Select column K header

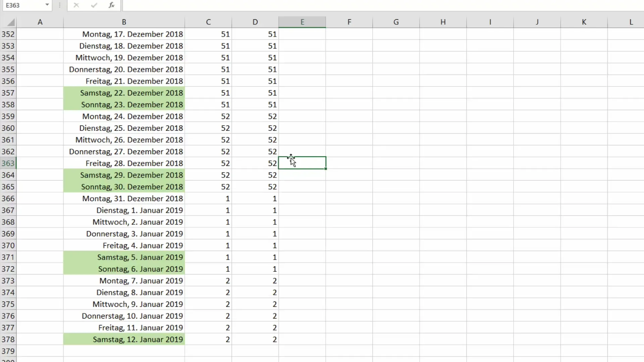(x=584, y=22)
